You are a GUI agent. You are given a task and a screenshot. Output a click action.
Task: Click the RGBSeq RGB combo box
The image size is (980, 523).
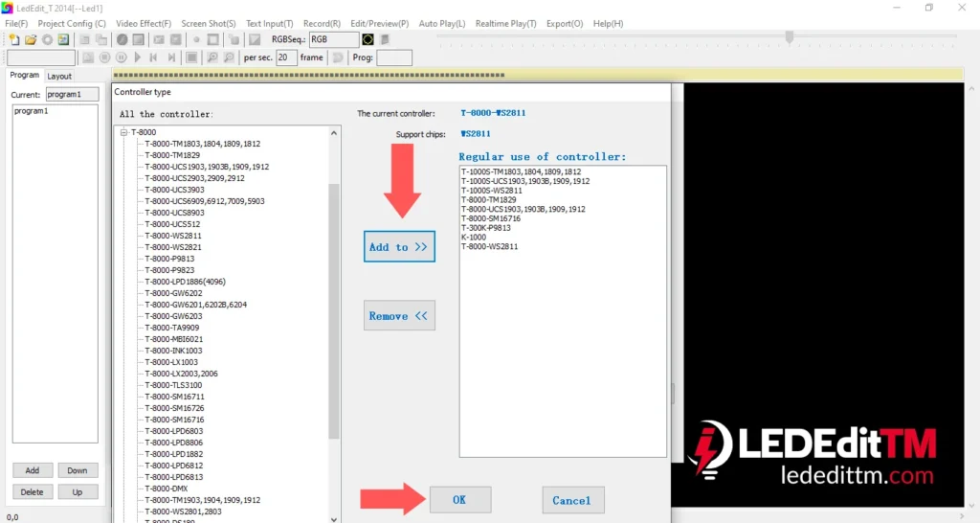[334, 39]
